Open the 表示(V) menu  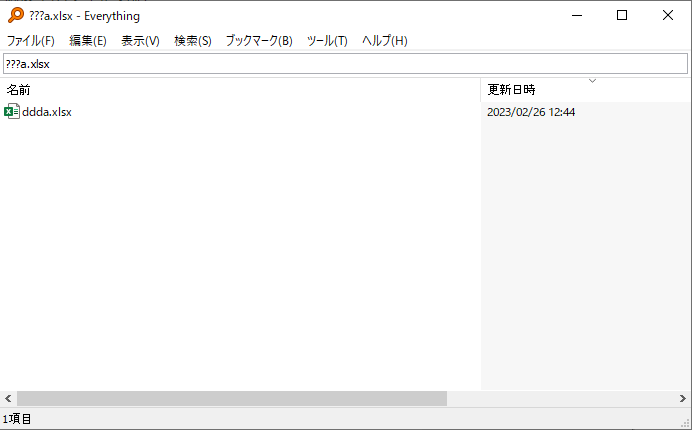[140, 41]
